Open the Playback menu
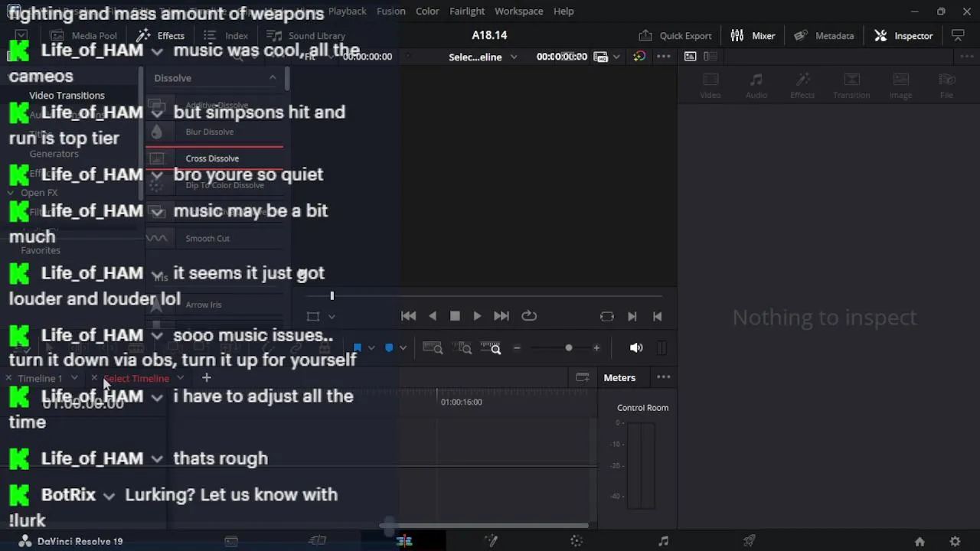Screen dimensions: 980x551 (x=347, y=11)
